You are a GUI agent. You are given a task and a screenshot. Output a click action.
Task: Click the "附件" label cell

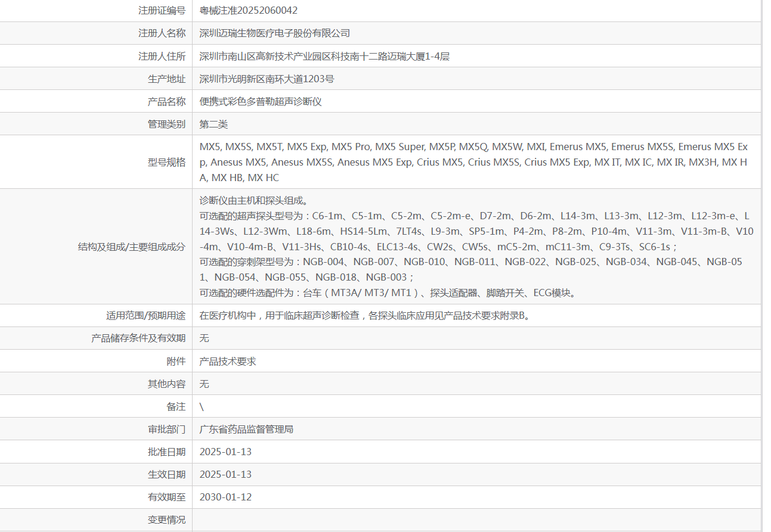click(176, 361)
